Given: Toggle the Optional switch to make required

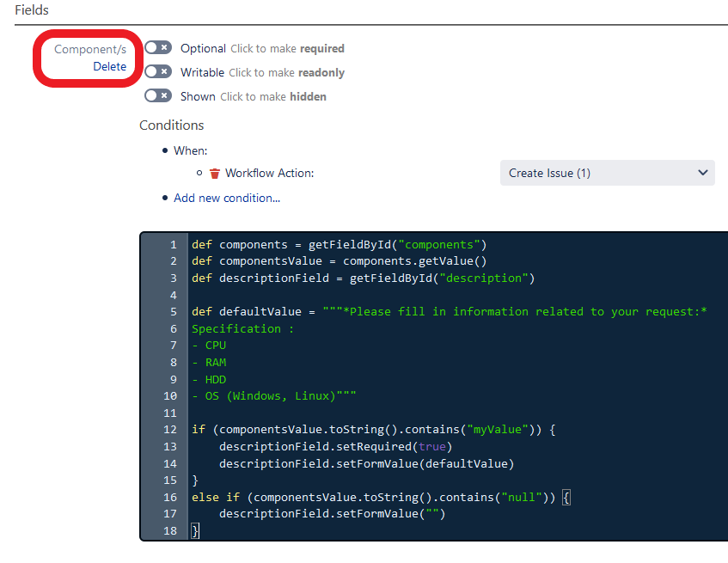Looking at the screenshot, I should pyautogui.click(x=158, y=47).
